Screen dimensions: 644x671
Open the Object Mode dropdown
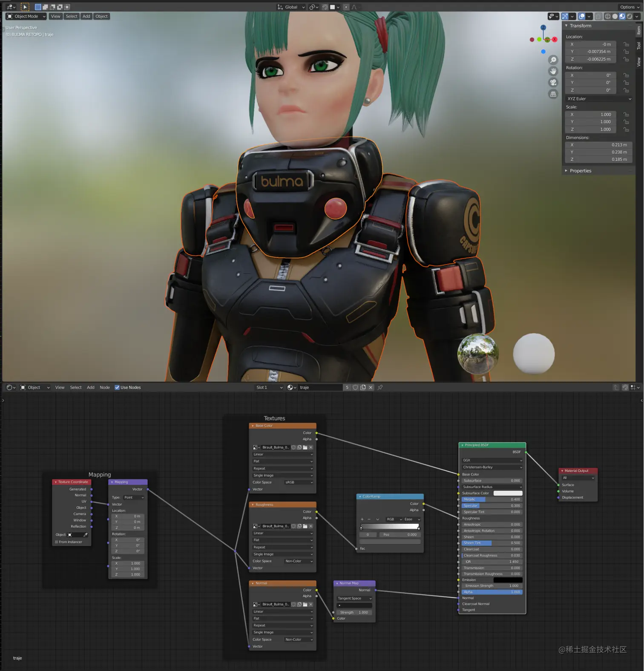click(x=26, y=16)
